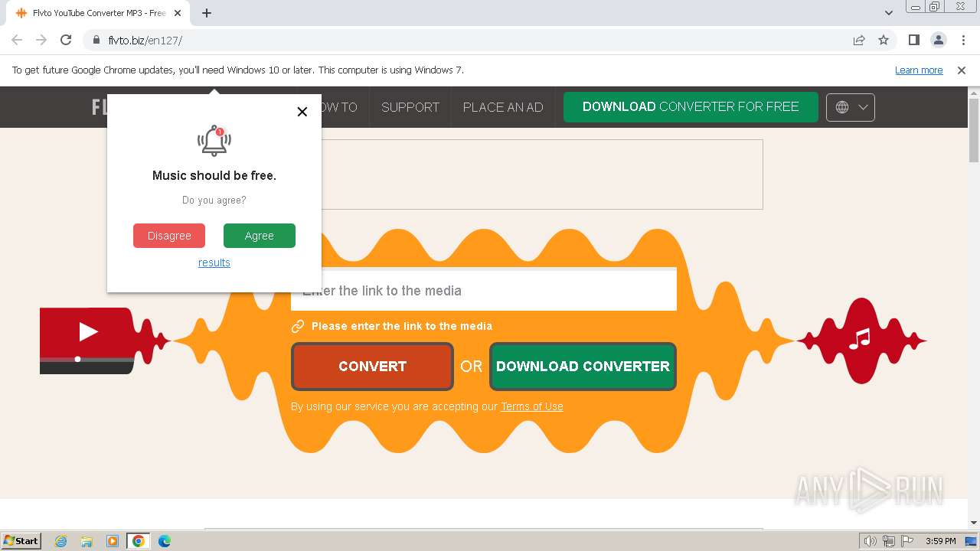Click the site lock icon in address bar
This screenshot has height=551, width=980.
pyautogui.click(x=96, y=40)
